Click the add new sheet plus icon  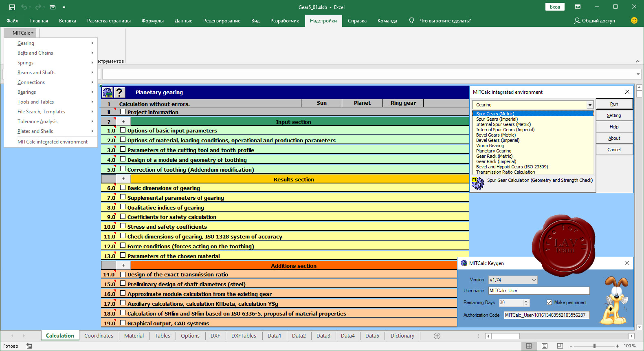pyautogui.click(x=437, y=336)
